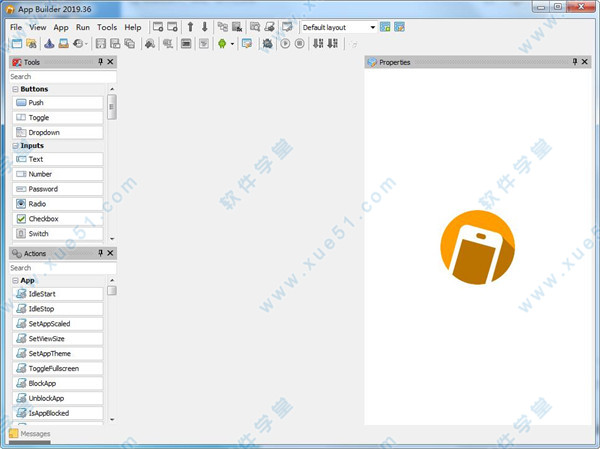Click the save-as floppy icon next to save
Screen dimensions: 600x449
(115, 44)
